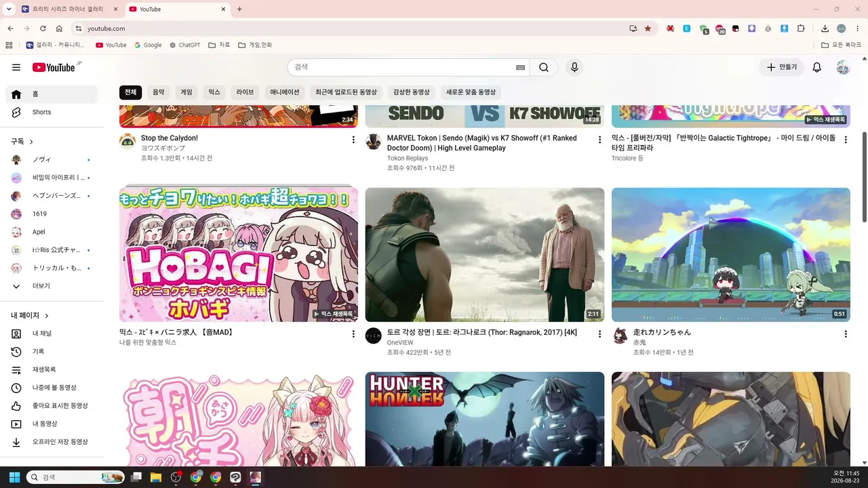The width and height of the screenshot is (868, 488).
Task: Open 오프라인 저장 동영상 downloads
Action: point(52,442)
